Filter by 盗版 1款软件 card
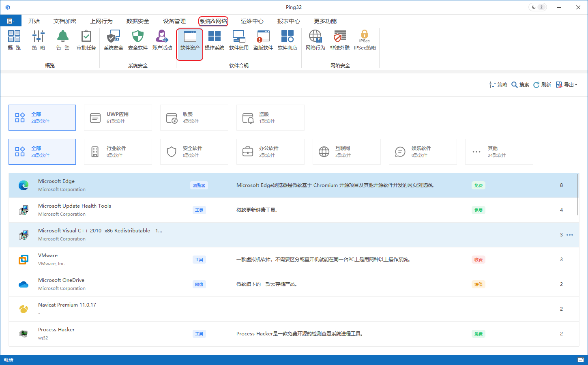The height and width of the screenshot is (365, 588). tap(270, 118)
